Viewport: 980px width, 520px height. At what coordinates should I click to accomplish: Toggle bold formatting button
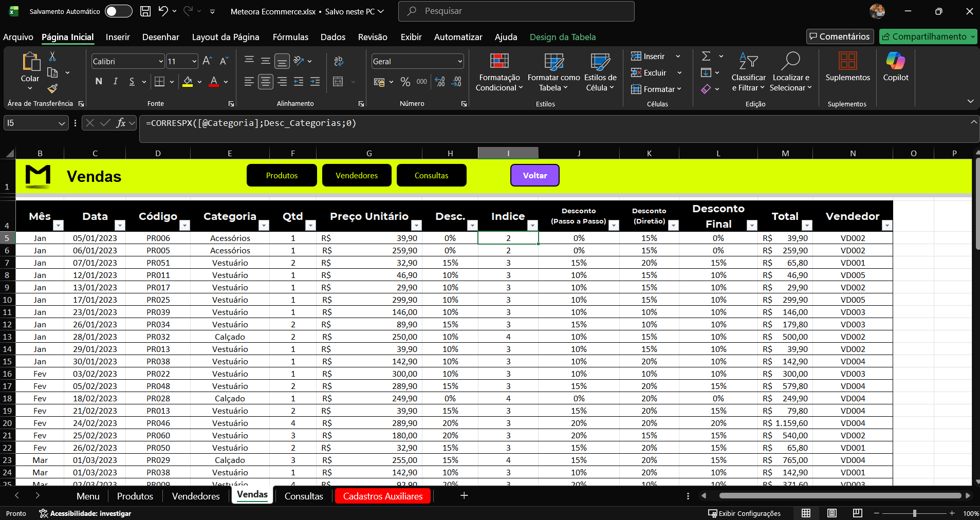click(x=99, y=81)
